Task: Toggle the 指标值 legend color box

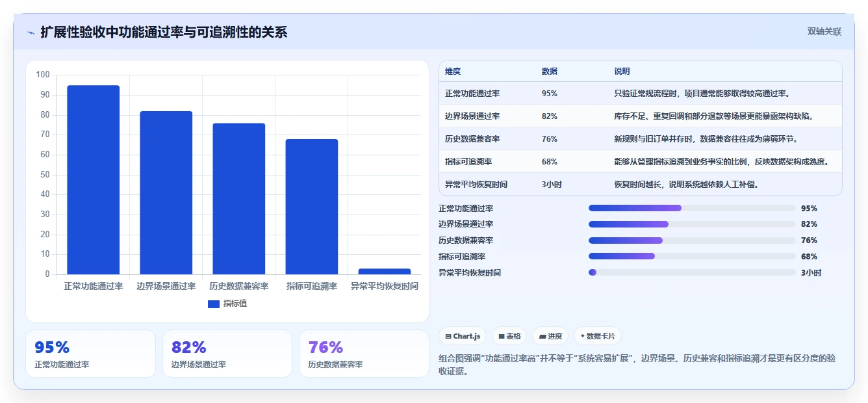Action: pyautogui.click(x=214, y=304)
